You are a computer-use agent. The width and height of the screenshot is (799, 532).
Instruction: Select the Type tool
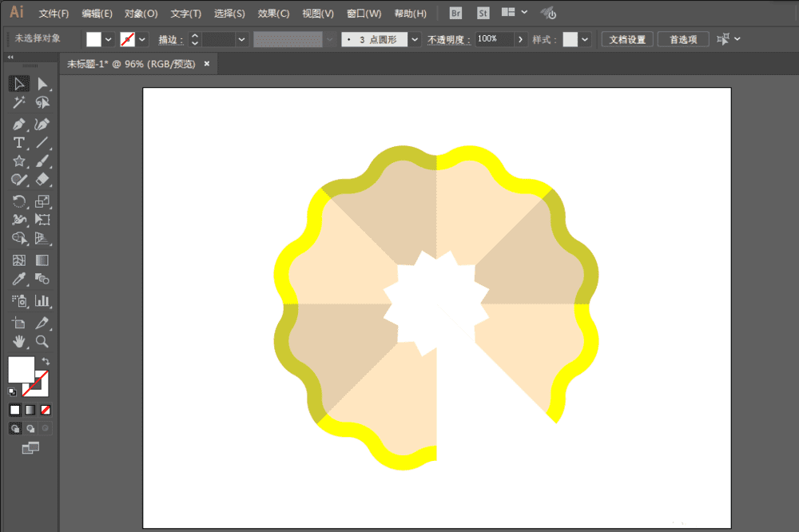point(18,143)
